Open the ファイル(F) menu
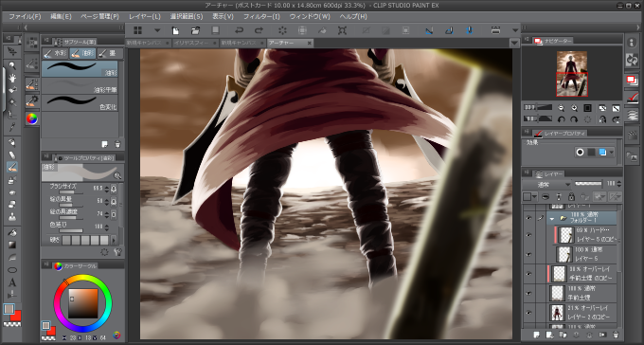This screenshot has height=345, width=644. click(x=25, y=16)
